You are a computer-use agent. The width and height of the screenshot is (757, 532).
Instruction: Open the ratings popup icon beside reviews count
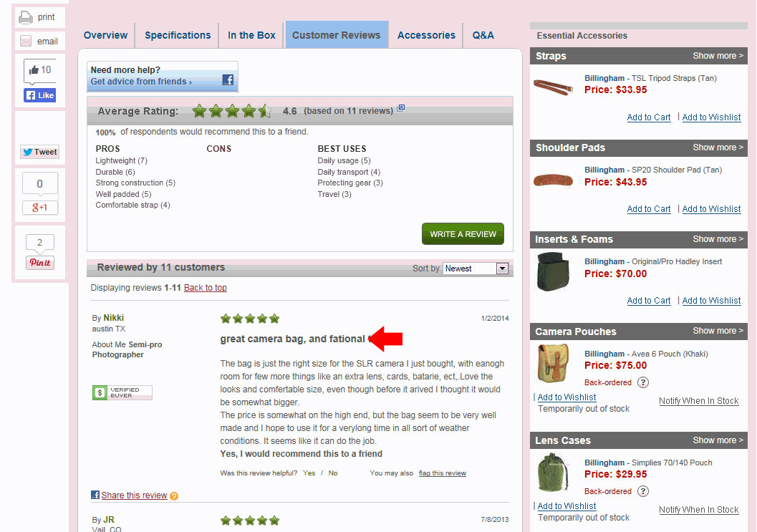(x=401, y=108)
